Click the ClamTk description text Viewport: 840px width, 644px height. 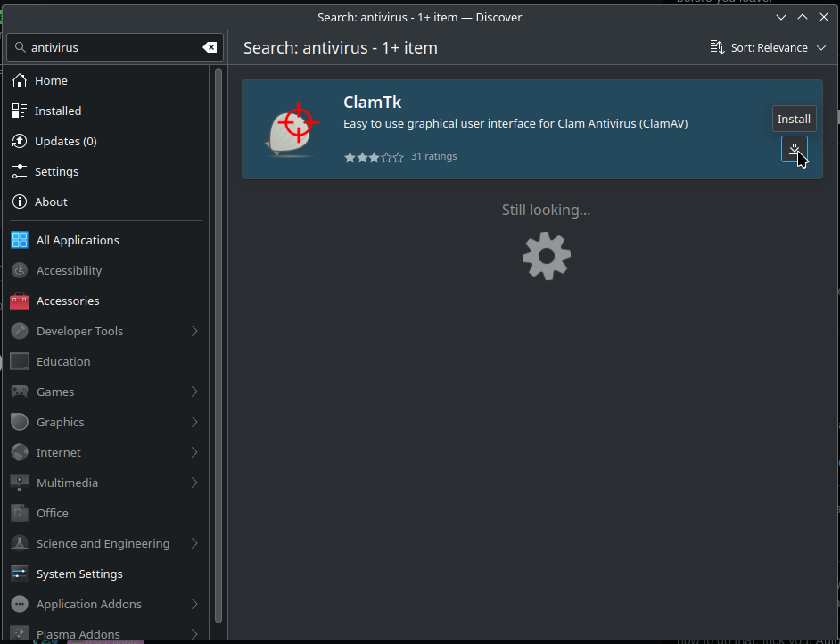coord(515,124)
